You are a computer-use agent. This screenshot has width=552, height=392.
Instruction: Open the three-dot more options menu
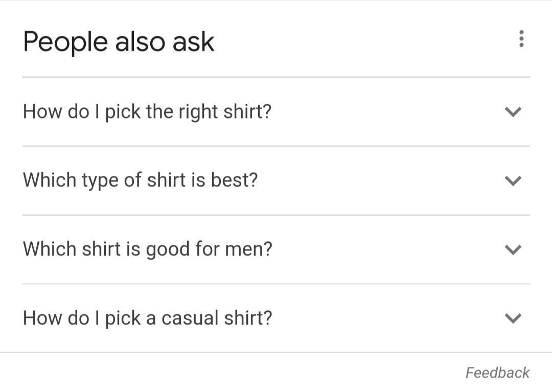521,39
